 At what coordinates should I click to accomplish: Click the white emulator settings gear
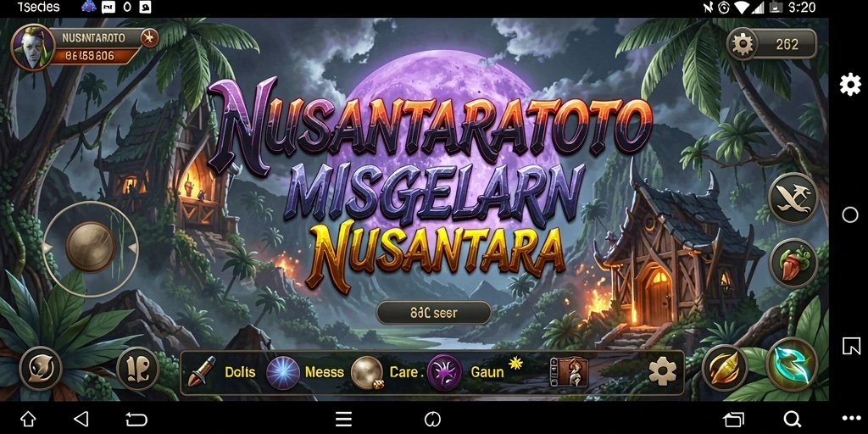850,85
